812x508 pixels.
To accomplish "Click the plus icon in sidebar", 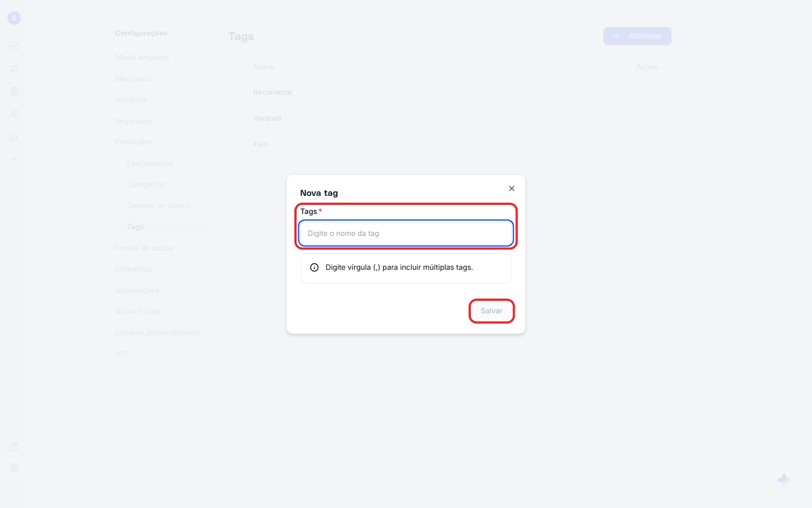I will pyautogui.click(x=14, y=159).
